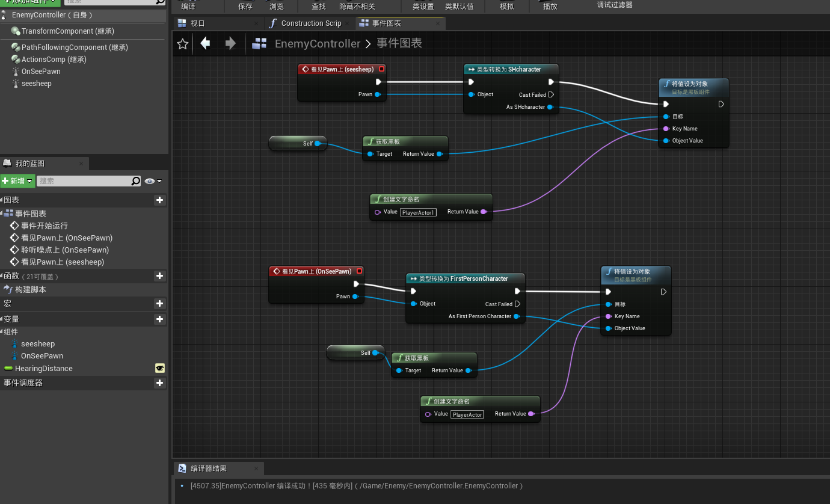Click the graph icon beside EnemyController breadcrumb
This screenshot has height=504, width=830.
click(x=259, y=43)
